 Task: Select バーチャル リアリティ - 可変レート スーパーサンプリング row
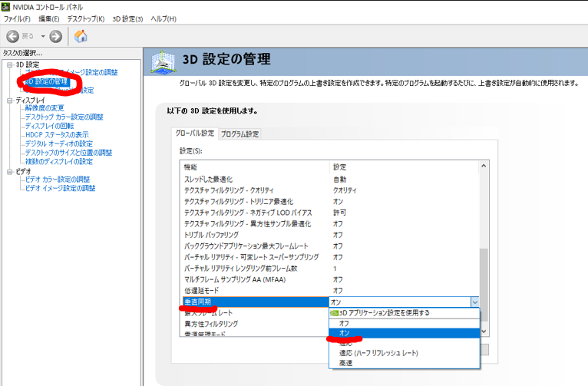click(331, 257)
